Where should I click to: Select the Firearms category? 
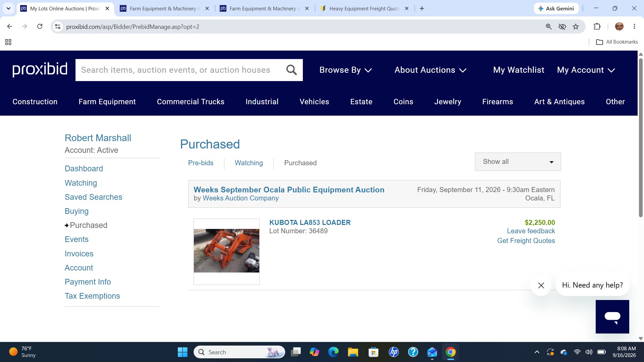497,102
